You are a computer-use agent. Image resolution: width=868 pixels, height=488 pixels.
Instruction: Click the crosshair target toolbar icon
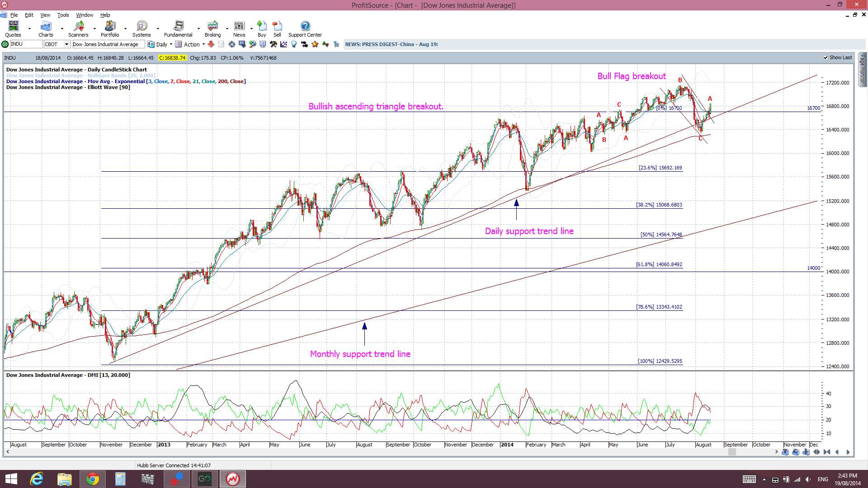[231, 44]
